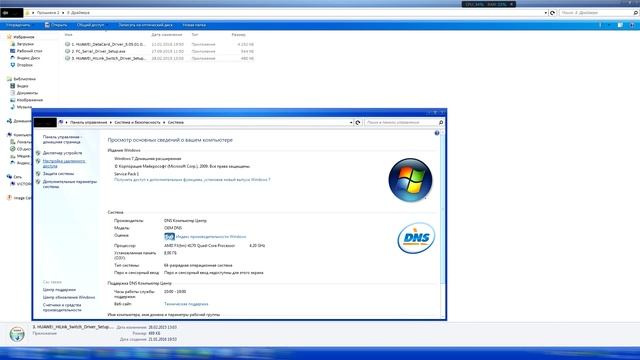Open Документы library icon in sidebar
Viewport: 640px width, 360px height.
pos(13,93)
